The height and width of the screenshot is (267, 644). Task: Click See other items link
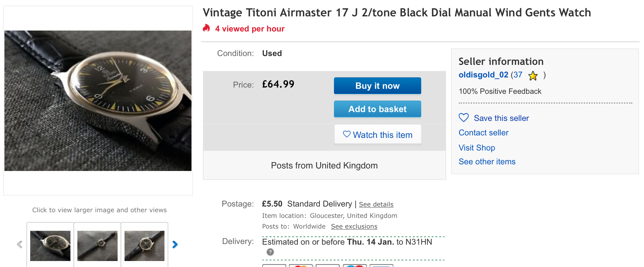[x=487, y=162]
